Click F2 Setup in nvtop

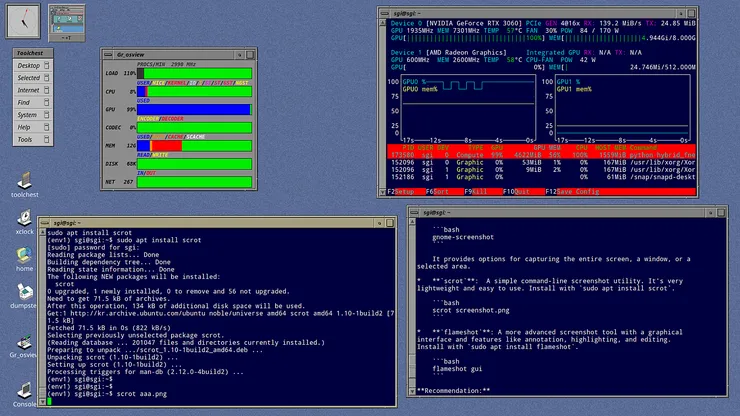pos(400,192)
